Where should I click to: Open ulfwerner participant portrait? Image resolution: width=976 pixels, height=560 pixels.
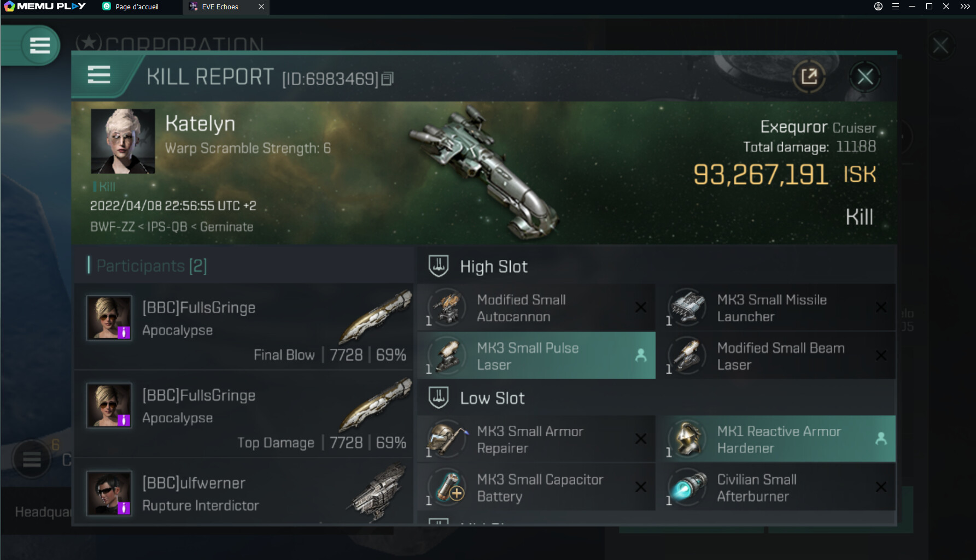pos(109,493)
